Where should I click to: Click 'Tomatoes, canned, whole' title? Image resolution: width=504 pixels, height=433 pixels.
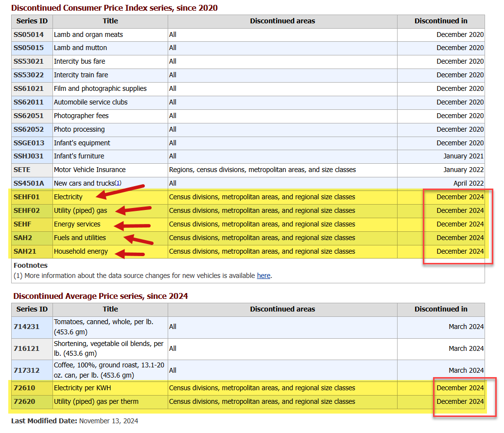pos(104,327)
